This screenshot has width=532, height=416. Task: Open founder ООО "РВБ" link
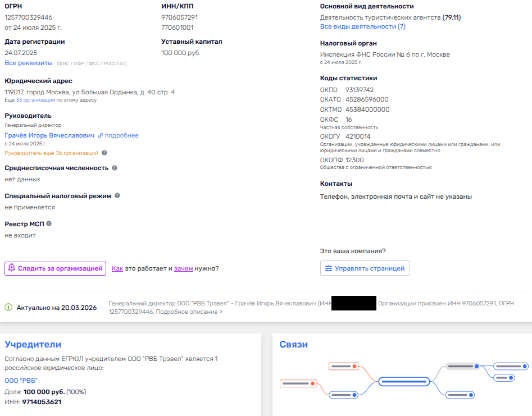21,381
